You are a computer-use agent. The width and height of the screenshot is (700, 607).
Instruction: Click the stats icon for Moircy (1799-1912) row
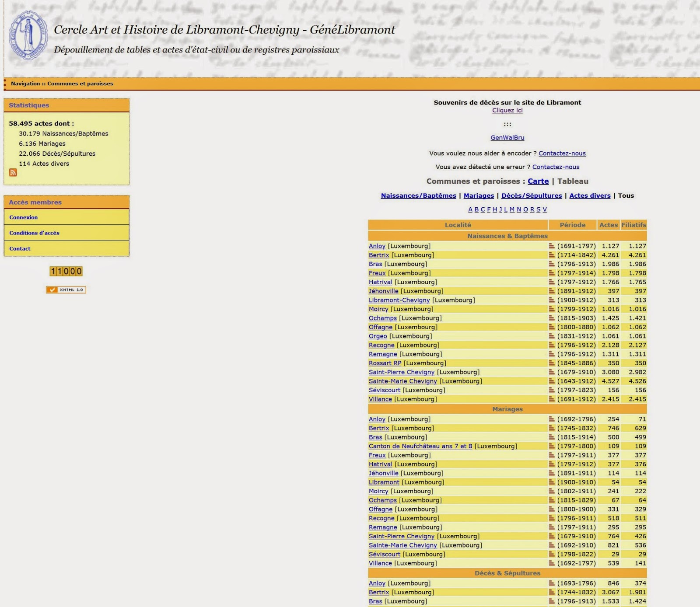(551, 309)
